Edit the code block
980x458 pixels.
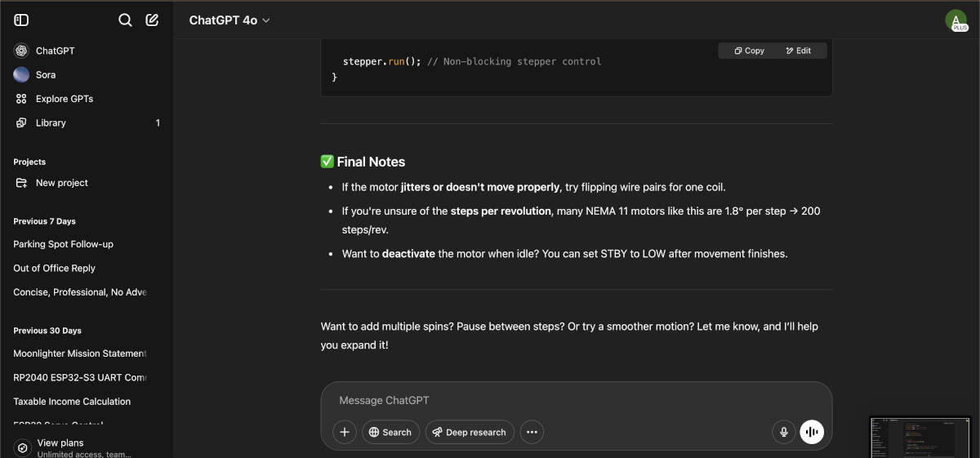798,51
